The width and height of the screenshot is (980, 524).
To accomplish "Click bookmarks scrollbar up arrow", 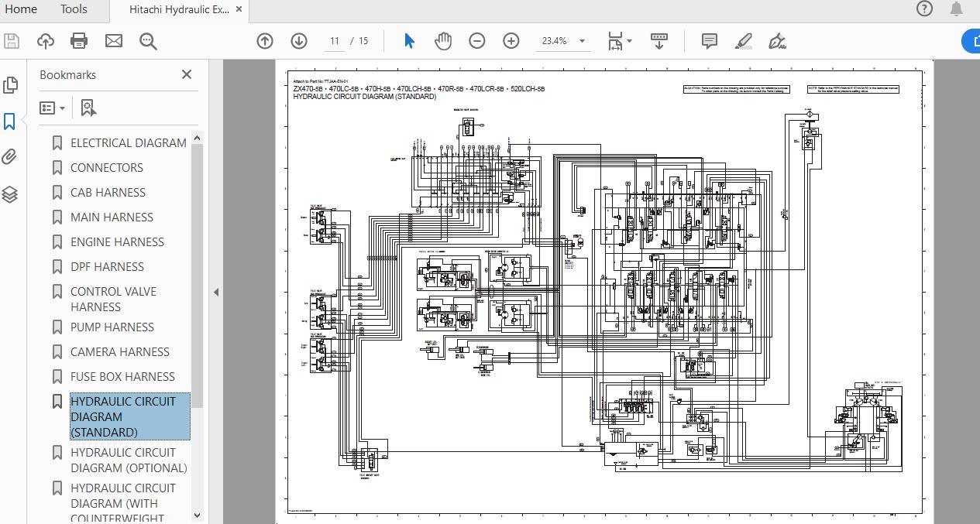I will [x=197, y=138].
